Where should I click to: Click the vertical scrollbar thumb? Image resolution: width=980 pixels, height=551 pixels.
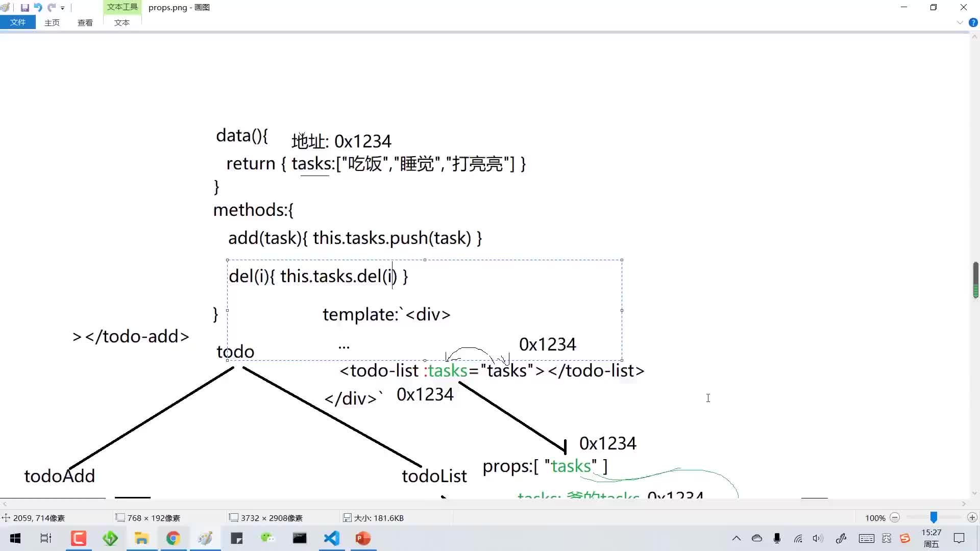975,280
